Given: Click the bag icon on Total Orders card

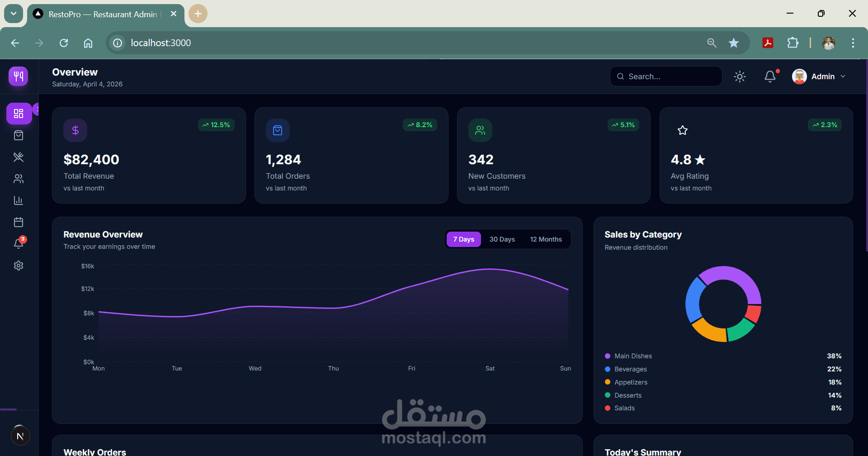Looking at the screenshot, I should coord(278,130).
